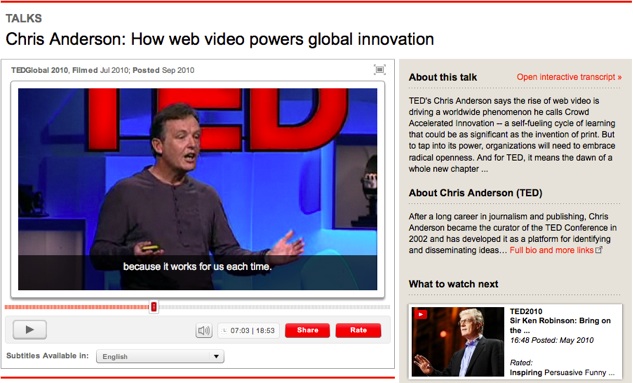Click the Open interactive transcript link
This screenshot has height=383, width=633.
(x=569, y=77)
